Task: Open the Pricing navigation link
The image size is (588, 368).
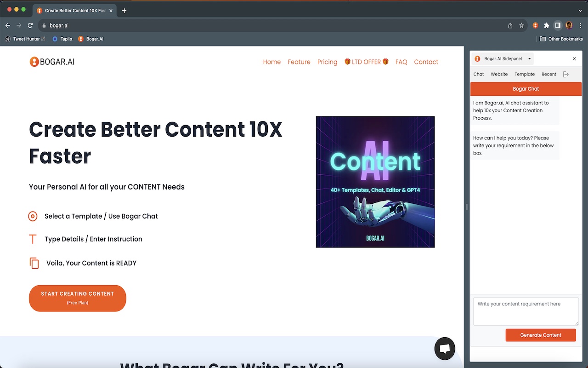Action: click(327, 62)
